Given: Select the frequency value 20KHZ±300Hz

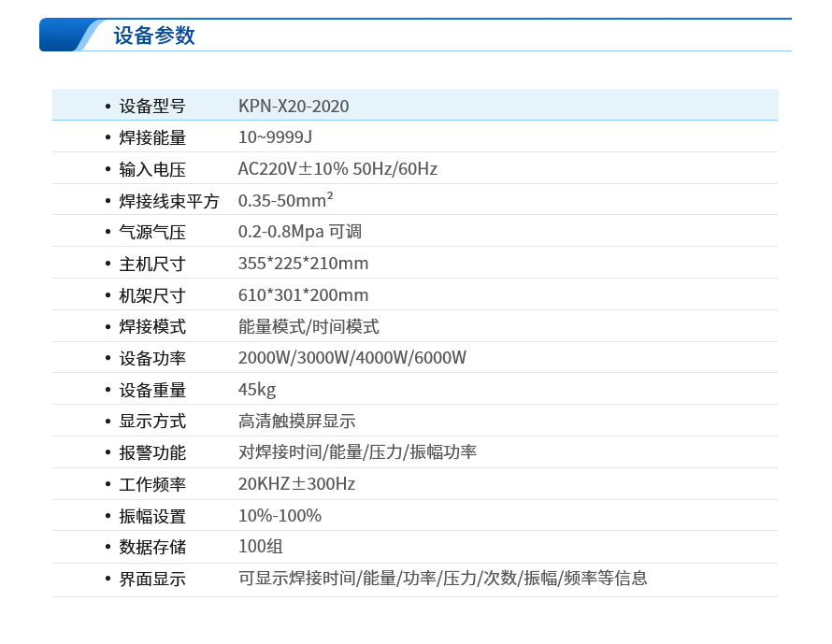Looking at the screenshot, I should pyautogui.click(x=296, y=484).
